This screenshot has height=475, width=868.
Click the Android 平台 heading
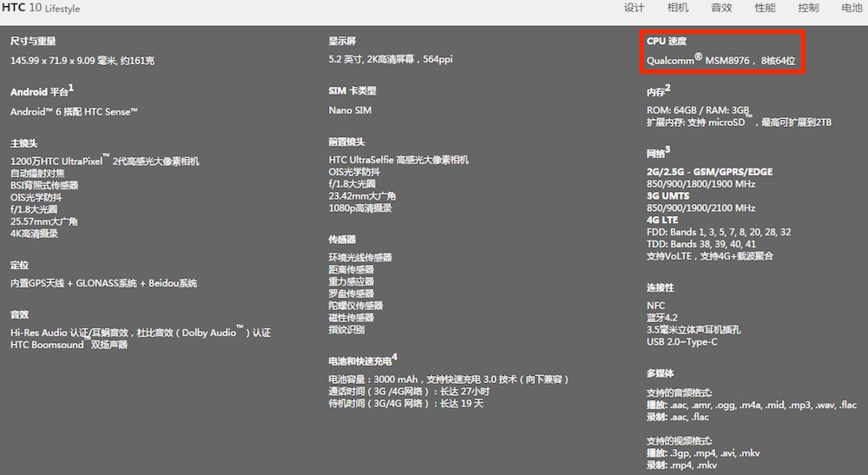tap(42, 91)
